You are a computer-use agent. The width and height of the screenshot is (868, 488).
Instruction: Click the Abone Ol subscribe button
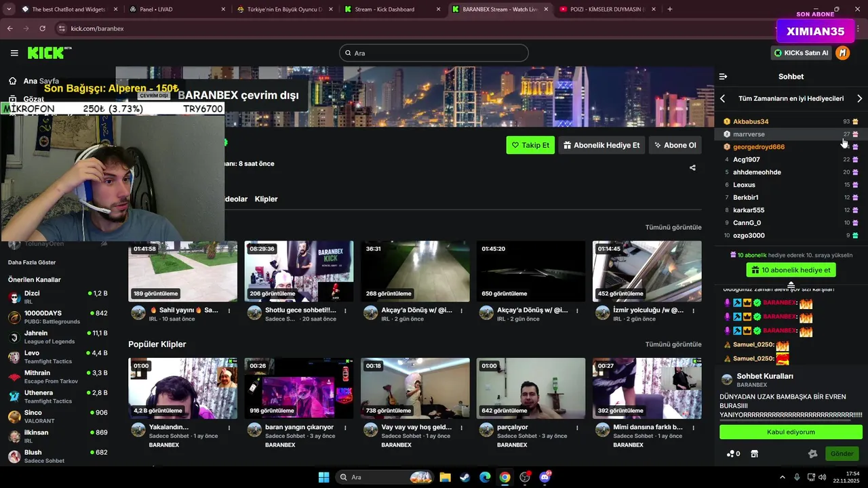point(675,145)
